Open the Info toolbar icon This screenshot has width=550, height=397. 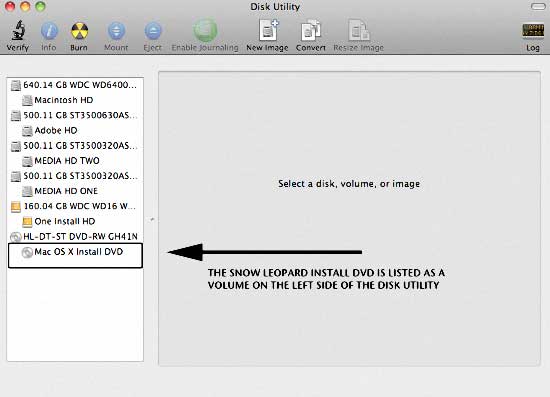(x=49, y=31)
